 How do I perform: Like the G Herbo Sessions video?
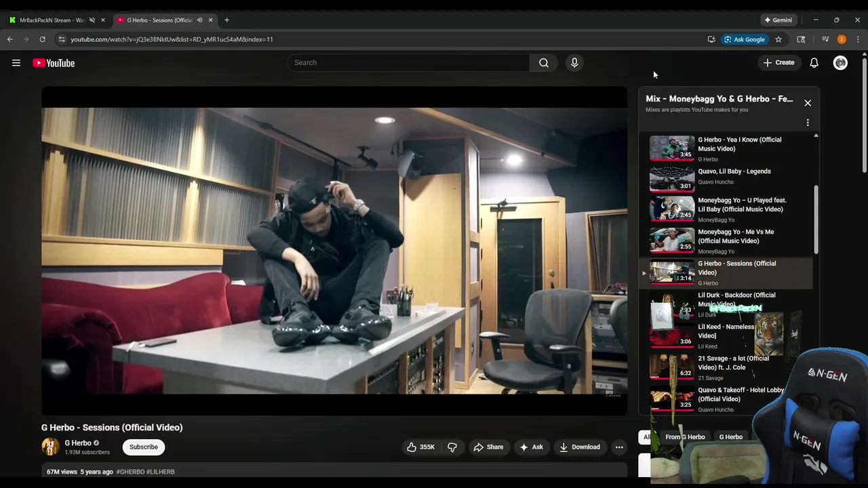pyautogui.click(x=420, y=447)
